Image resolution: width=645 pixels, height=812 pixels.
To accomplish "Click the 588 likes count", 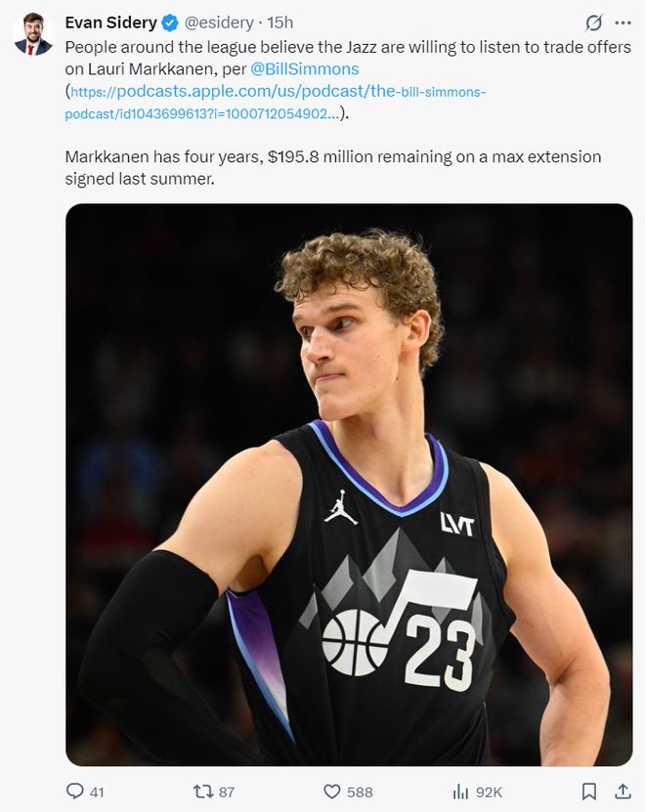I will coord(360,791).
